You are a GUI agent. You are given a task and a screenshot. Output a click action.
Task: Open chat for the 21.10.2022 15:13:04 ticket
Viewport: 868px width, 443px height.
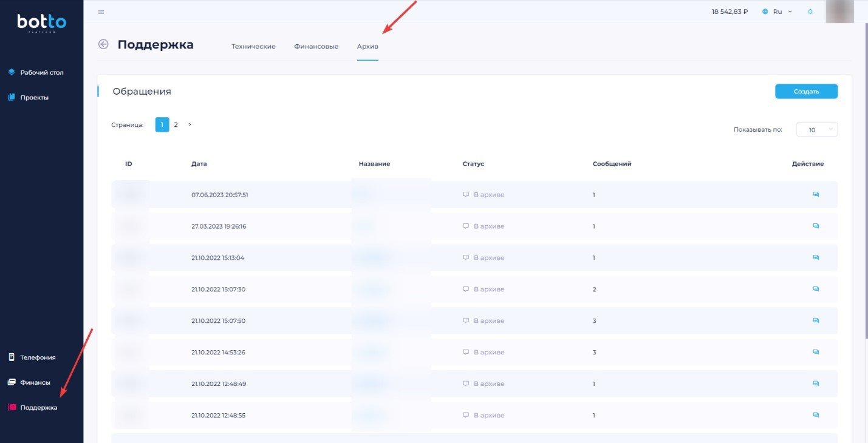tap(816, 258)
